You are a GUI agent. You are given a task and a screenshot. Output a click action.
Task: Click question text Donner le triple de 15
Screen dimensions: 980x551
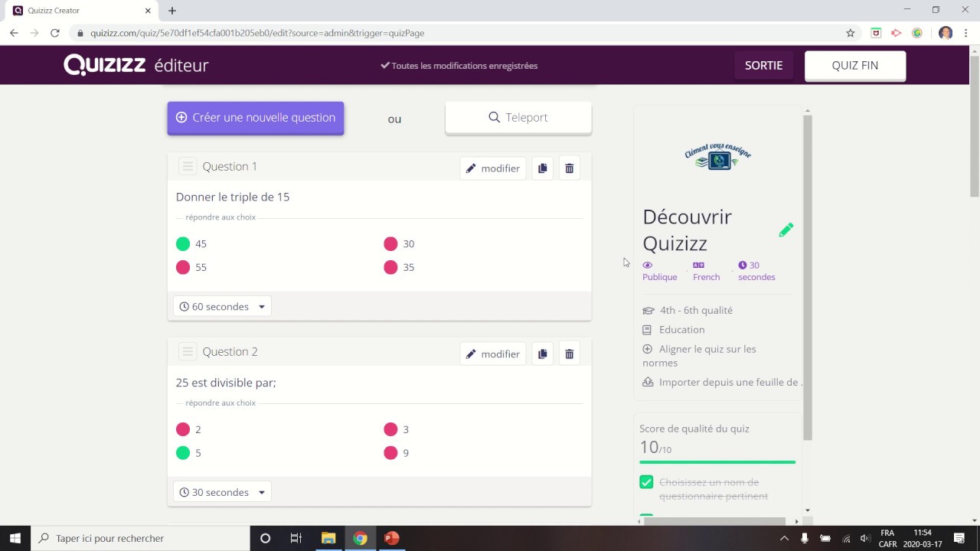point(233,197)
